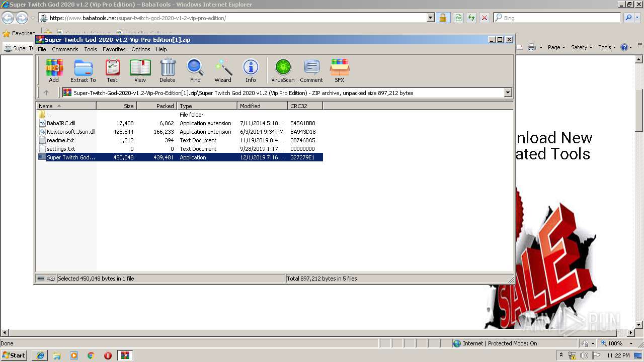Click the Test archive icon
The height and width of the screenshot is (362, 644).
(112, 70)
